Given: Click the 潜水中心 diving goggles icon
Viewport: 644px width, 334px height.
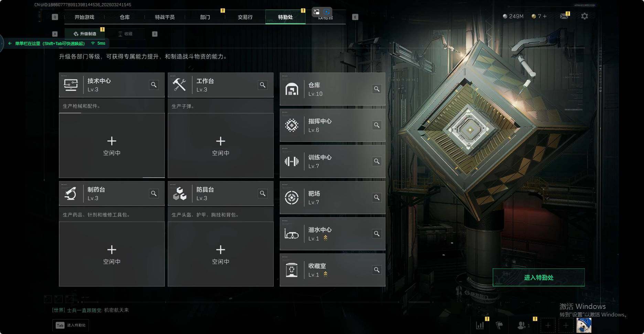Looking at the screenshot, I should tap(292, 234).
